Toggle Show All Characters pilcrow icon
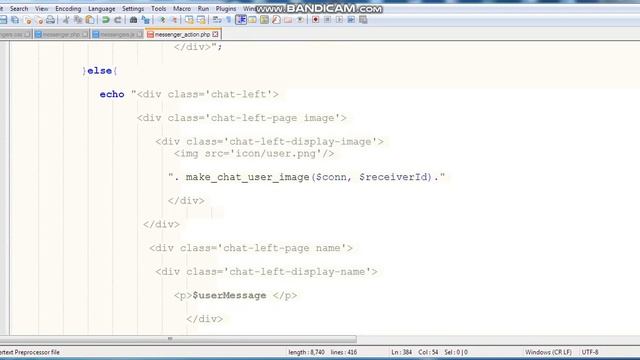 tap(229, 20)
